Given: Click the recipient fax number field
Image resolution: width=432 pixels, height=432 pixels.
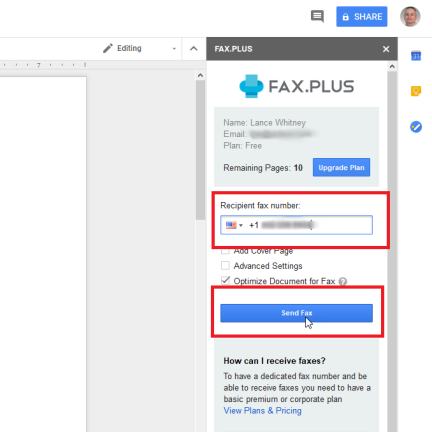Looking at the screenshot, I should click(x=296, y=225).
